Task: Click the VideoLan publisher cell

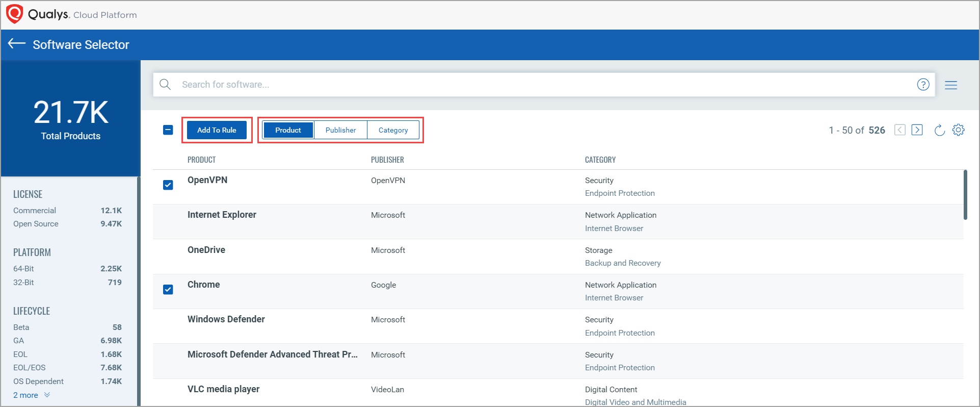Action: coord(387,390)
